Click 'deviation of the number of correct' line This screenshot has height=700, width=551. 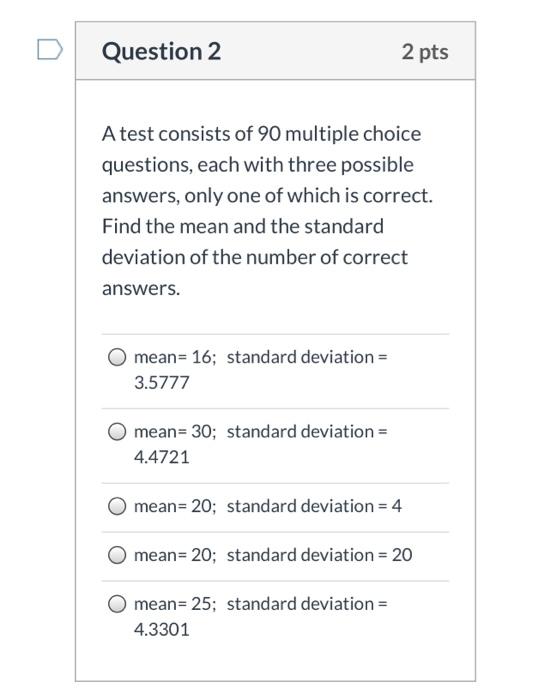point(255,257)
